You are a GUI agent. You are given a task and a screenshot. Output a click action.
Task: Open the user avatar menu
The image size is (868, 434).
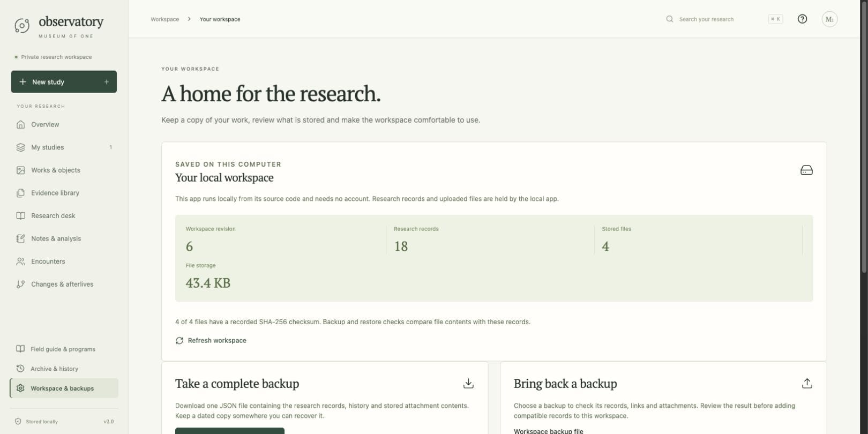(829, 19)
